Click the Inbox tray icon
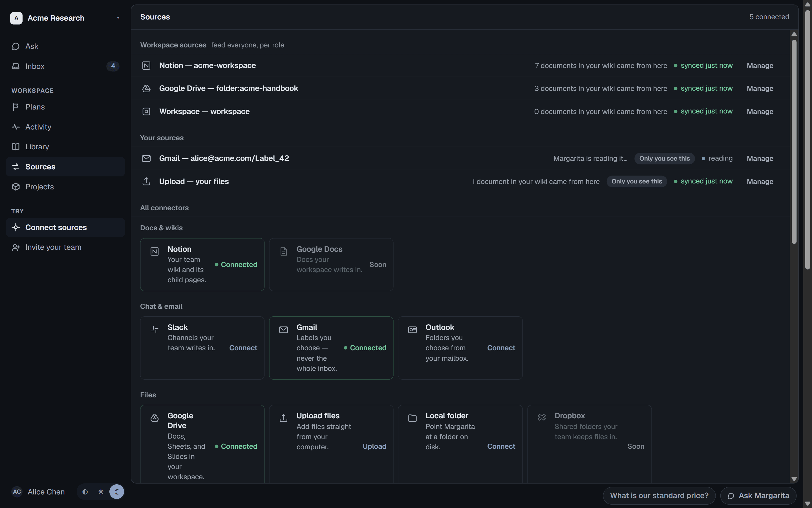This screenshot has width=812, height=508. [x=16, y=66]
